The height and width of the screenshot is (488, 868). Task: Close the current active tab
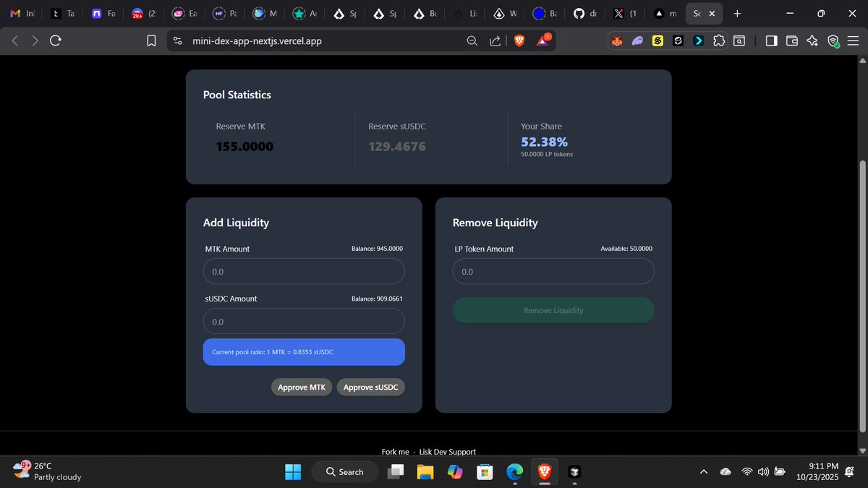[x=712, y=14]
